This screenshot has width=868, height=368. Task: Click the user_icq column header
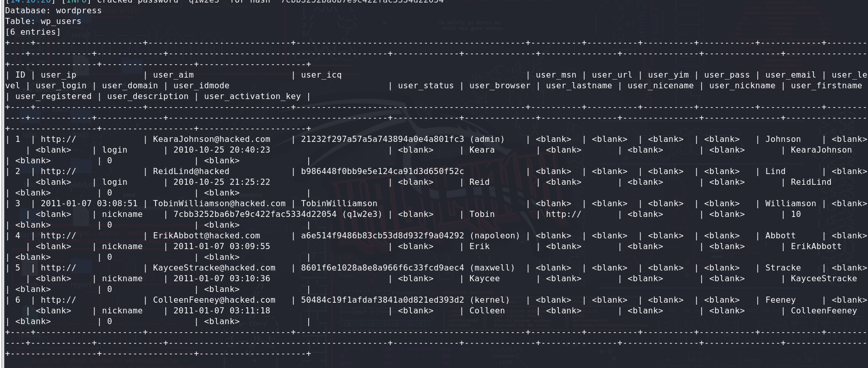[x=321, y=75]
